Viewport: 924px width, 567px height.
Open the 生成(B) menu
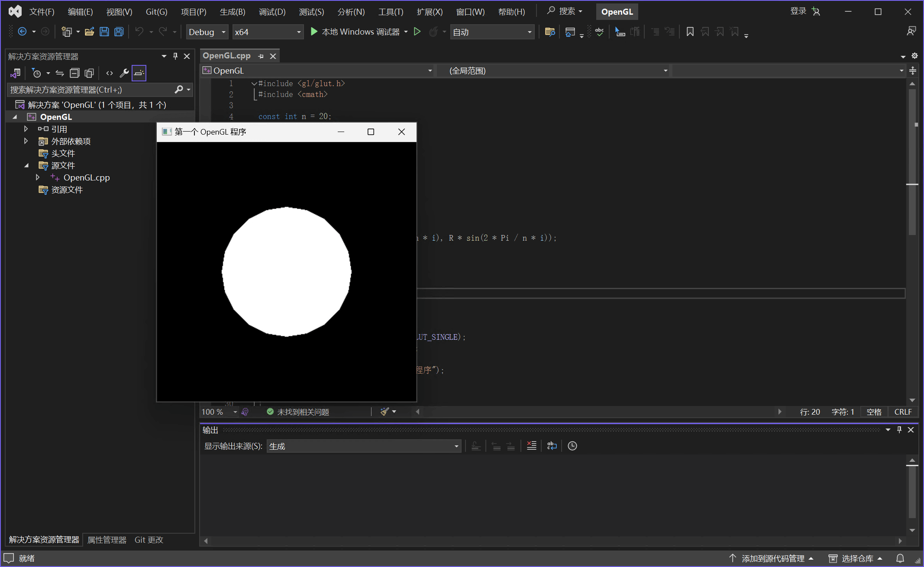[233, 12]
